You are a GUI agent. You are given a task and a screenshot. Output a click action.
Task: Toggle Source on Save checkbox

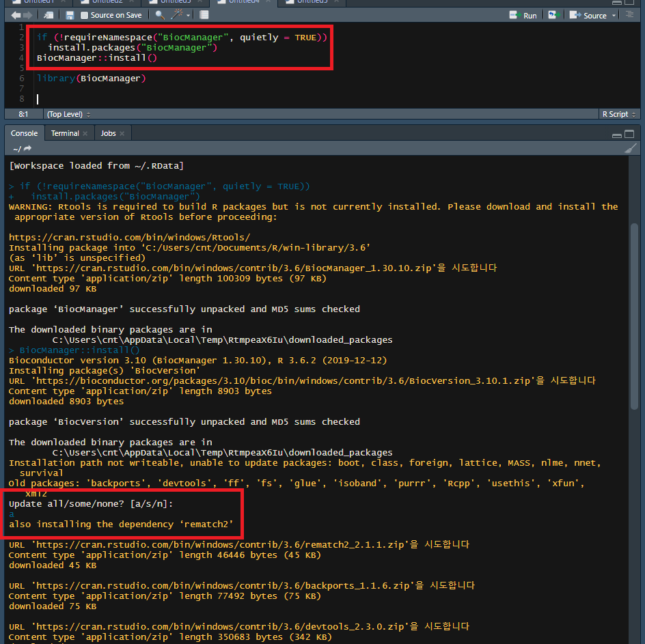(x=84, y=15)
